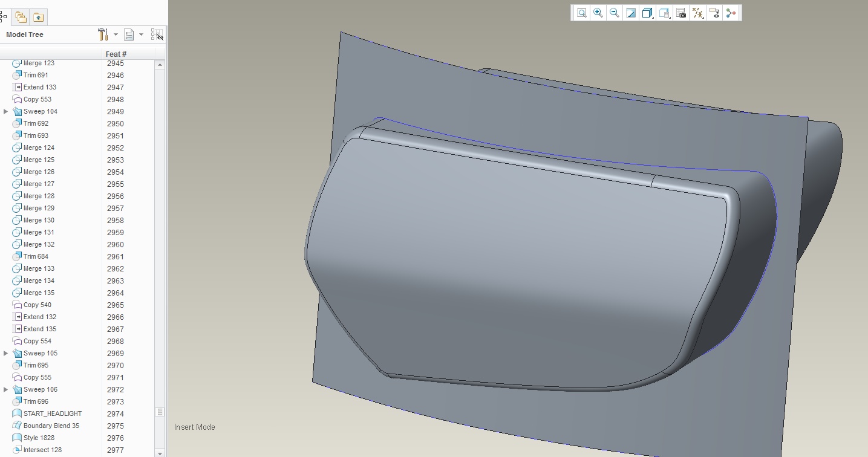Select the Copy 554 feature
The image size is (868, 457).
pos(38,341)
